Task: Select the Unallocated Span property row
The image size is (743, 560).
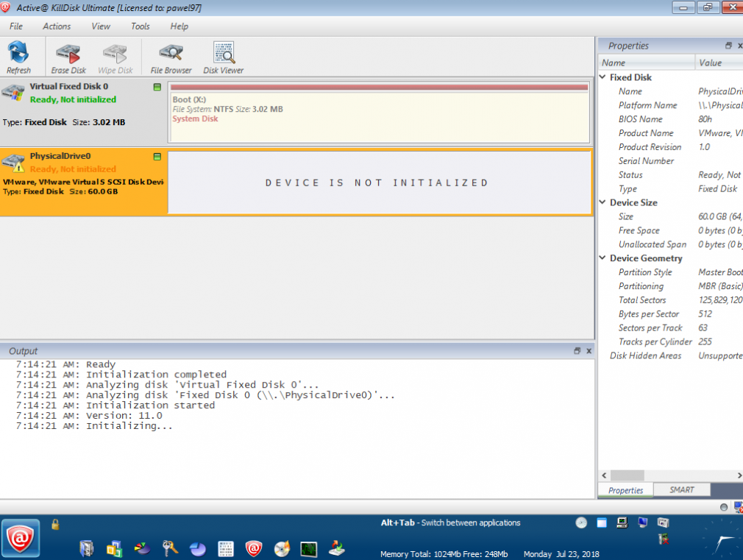Action: click(x=670, y=244)
